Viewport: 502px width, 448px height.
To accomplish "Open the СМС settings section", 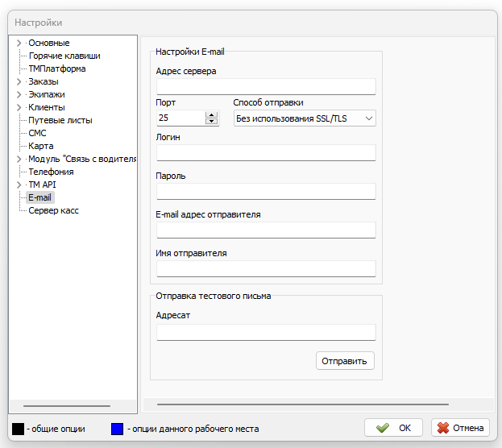I will pyautogui.click(x=37, y=133).
